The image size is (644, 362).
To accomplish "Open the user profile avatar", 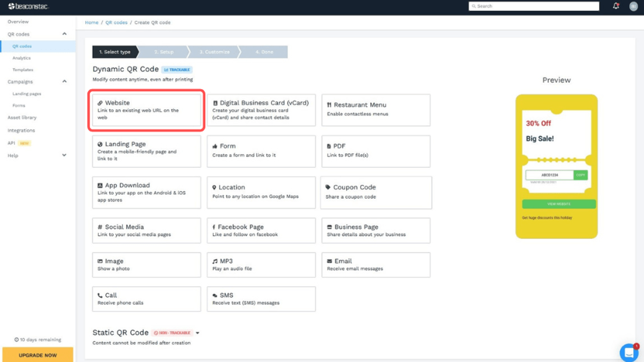I will click(633, 6).
